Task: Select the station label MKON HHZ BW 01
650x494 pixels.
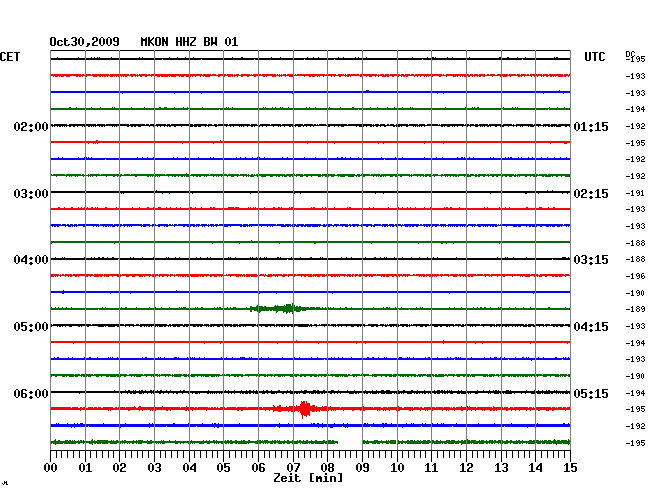Action: [189, 42]
